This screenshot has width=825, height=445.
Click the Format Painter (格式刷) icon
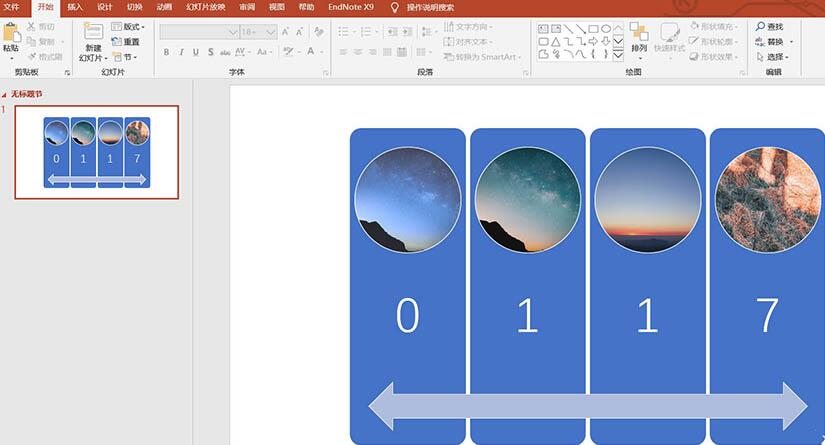pos(32,56)
